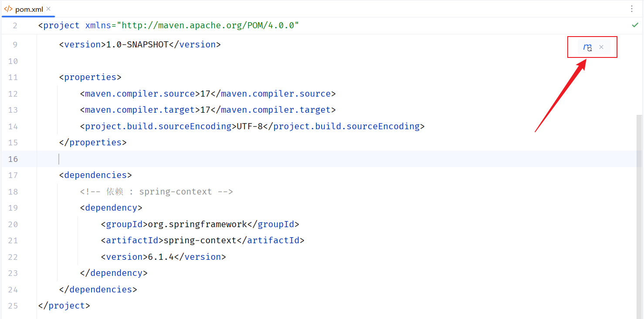This screenshot has height=319, width=644.
Task: Click the green inspections checkmark indicator
Action: (635, 25)
